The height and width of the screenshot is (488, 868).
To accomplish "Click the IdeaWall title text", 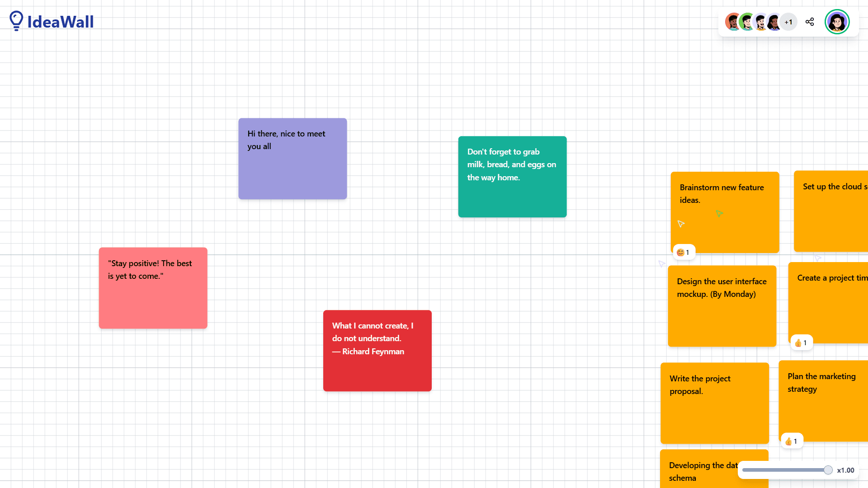I will [x=61, y=21].
